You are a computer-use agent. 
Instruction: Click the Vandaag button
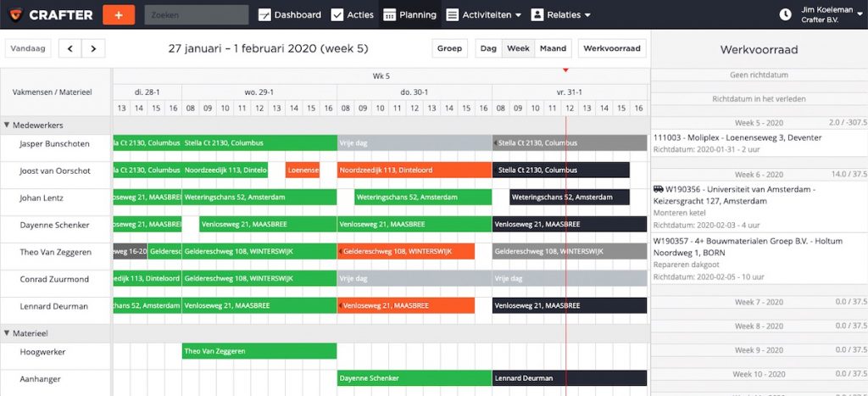pos(28,48)
